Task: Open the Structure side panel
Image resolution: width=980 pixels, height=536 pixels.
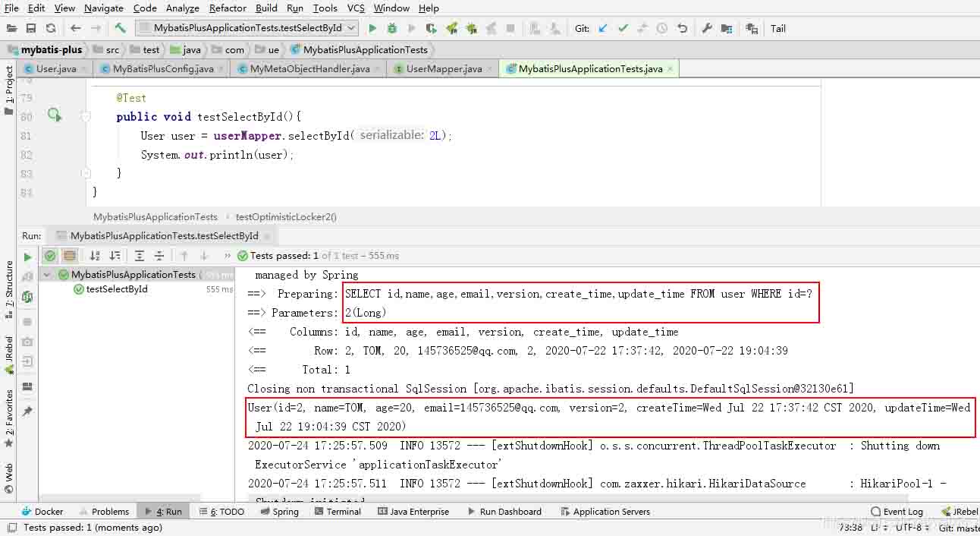Action: click(9, 288)
